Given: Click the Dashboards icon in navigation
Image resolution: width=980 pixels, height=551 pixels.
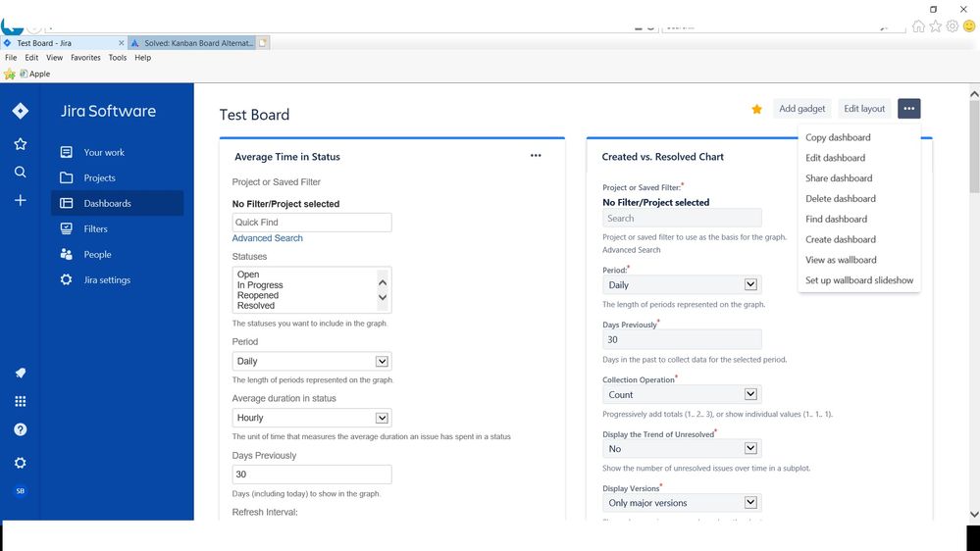Looking at the screenshot, I should [x=67, y=203].
